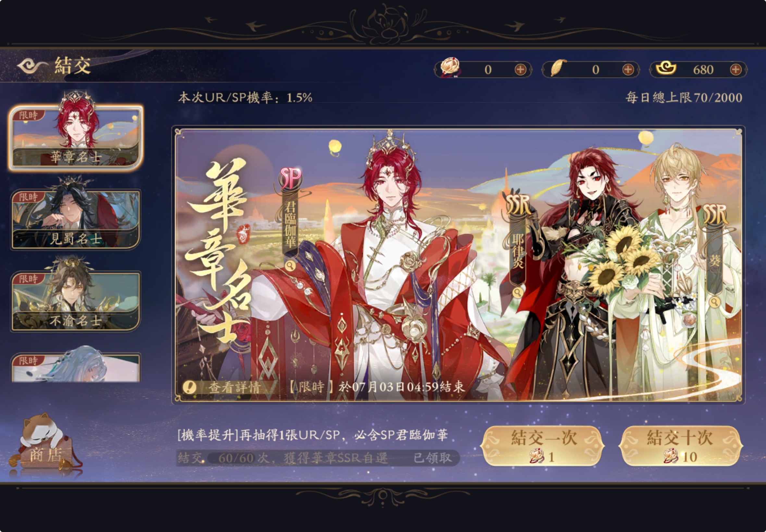Inspect SP 君臨伽華 card with magnifier
Image resolution: width=766 pixels, height=532 pixels.
pyautogui.click(x=290, y=266)
